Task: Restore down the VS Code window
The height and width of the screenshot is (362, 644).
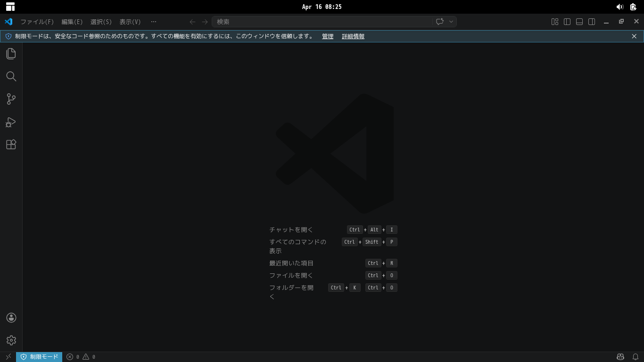Action: click(621, 22)
